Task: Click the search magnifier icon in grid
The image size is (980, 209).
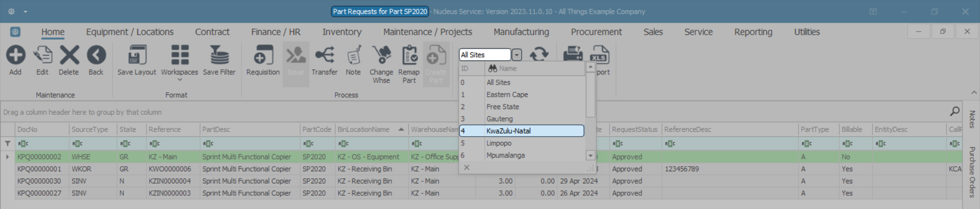Action: tap(954, 111)
